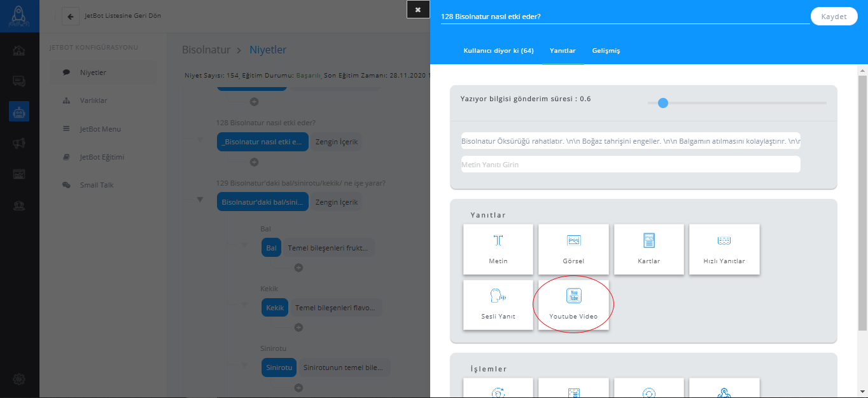Open JetBot Eğitimi in configuration list
Viewport: 868px width, 398px height.
tap(103, 157)
